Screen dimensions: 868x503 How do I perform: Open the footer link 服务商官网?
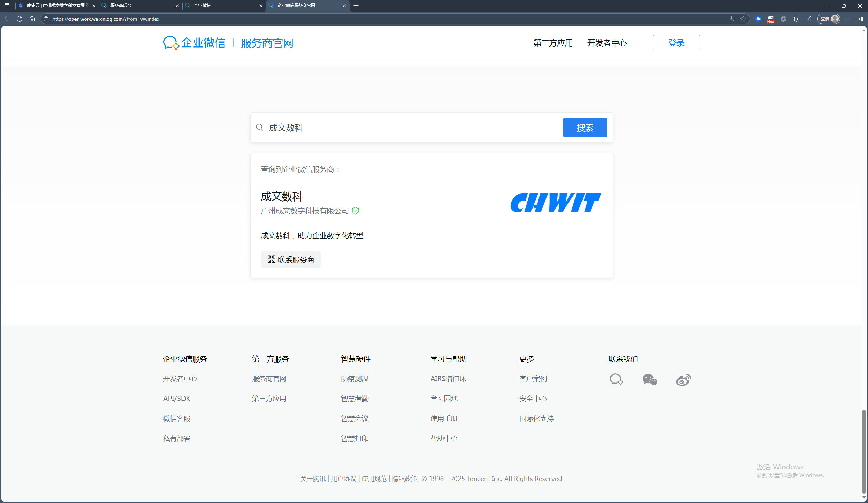point(269,379)
